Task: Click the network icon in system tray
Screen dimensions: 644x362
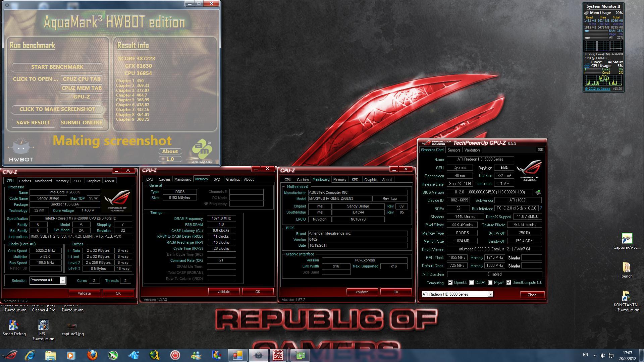Action: (611, 355)
